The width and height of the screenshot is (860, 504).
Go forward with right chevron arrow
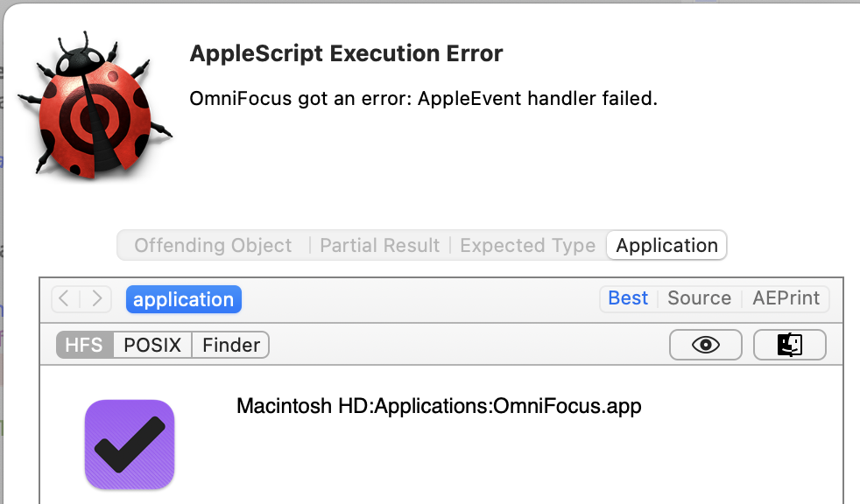[x=96, y=299]
